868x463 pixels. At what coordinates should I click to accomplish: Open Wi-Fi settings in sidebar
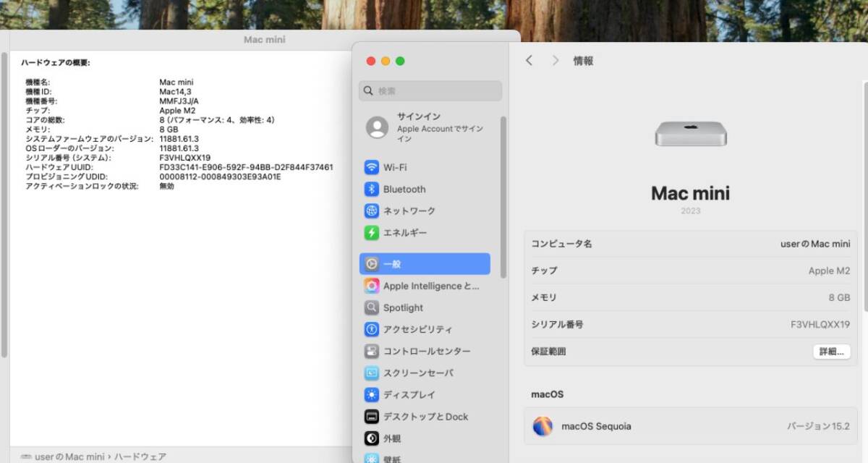(x=394, y=167)
